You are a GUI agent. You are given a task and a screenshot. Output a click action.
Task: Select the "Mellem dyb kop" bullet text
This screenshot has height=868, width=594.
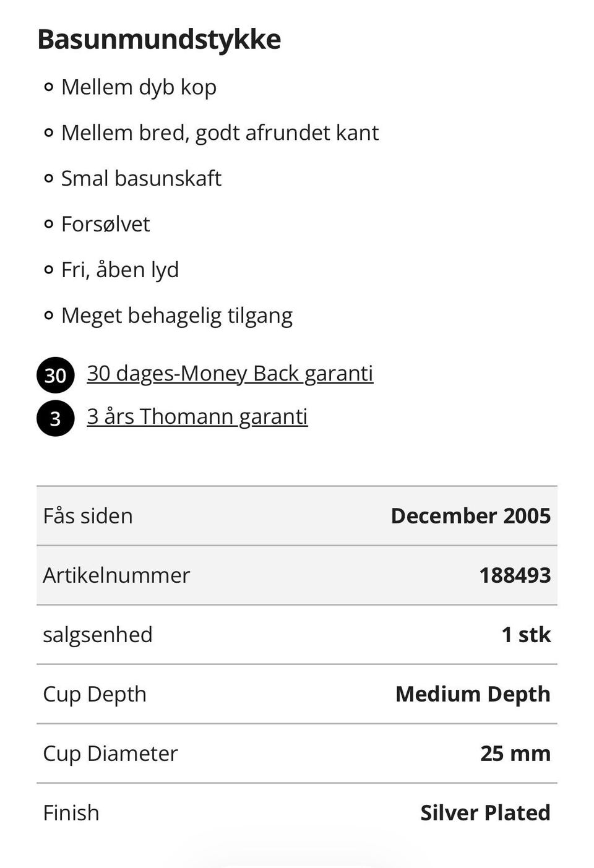(139, 87)
